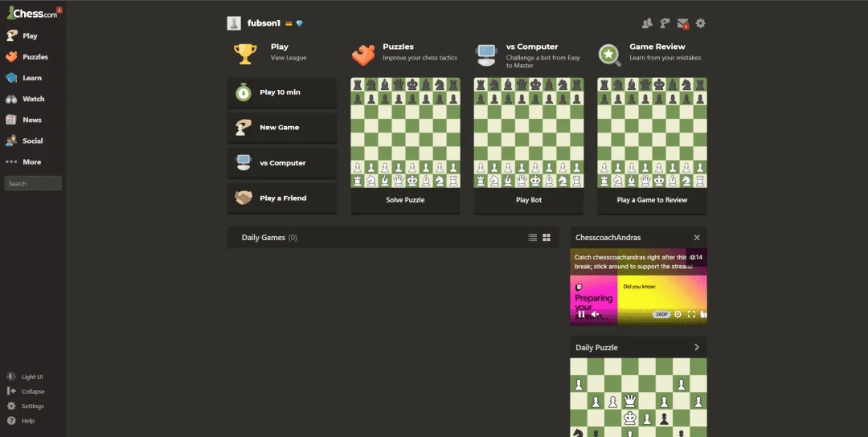Click the stopwatch icon on Play 10 min
Screen dimensions: 868x437
coord(244,92)
